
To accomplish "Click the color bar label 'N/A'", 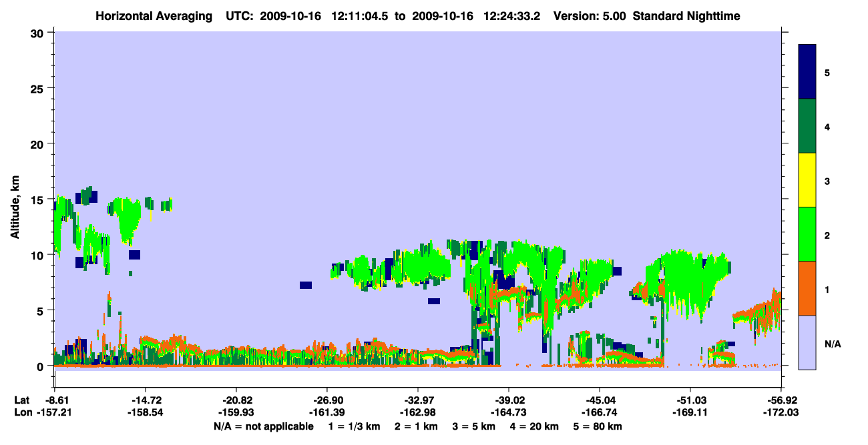I will pos(832,344).
